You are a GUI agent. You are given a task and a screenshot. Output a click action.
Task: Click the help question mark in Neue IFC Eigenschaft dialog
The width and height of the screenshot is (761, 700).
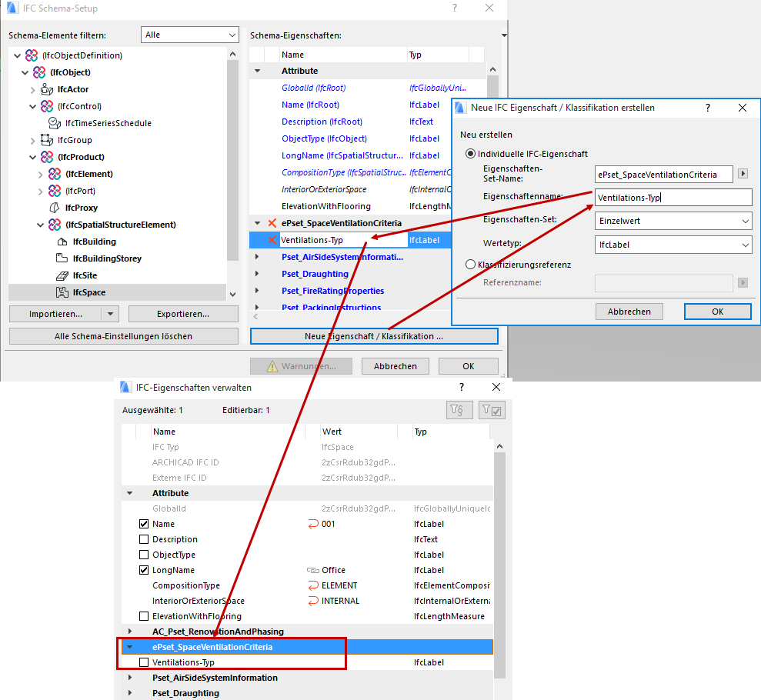pos(708,108)
